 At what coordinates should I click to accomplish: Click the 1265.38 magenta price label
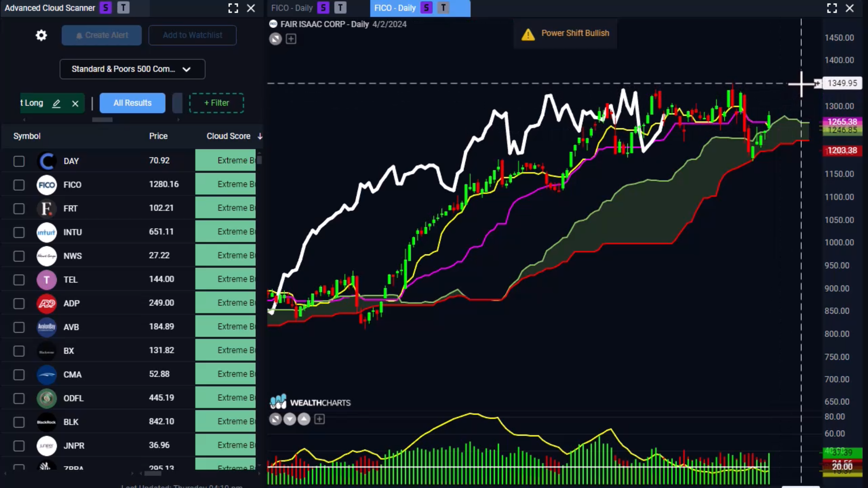click(x=842, y=122)
